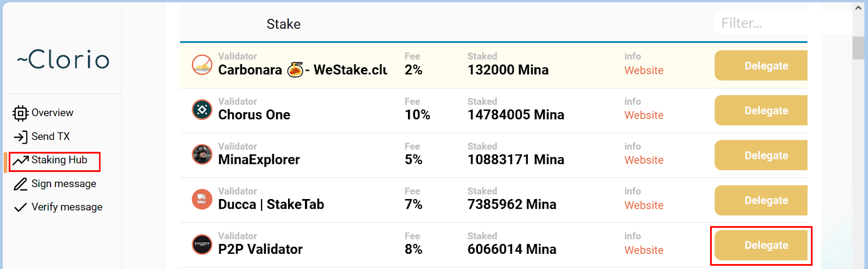Click the Clorio logo

(x=63, y=59)
